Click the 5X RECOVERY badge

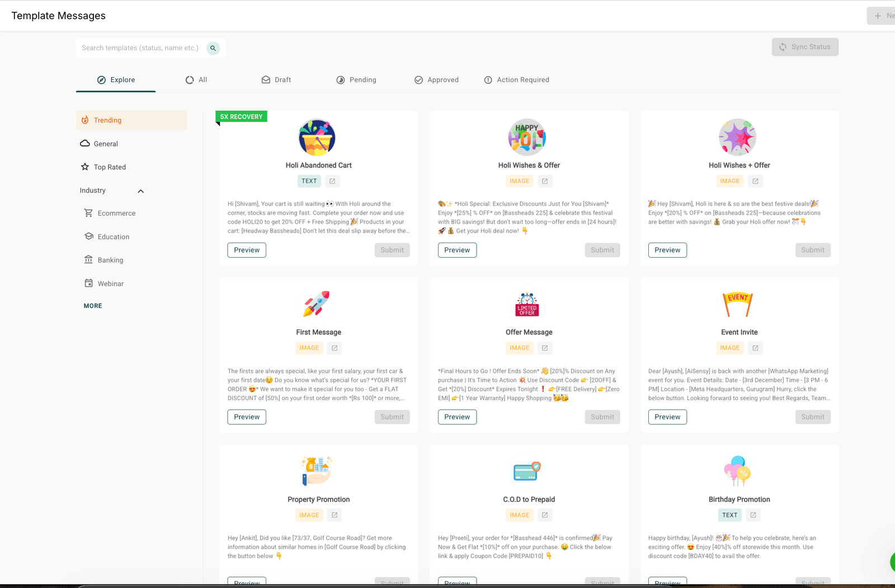(242, 117)
